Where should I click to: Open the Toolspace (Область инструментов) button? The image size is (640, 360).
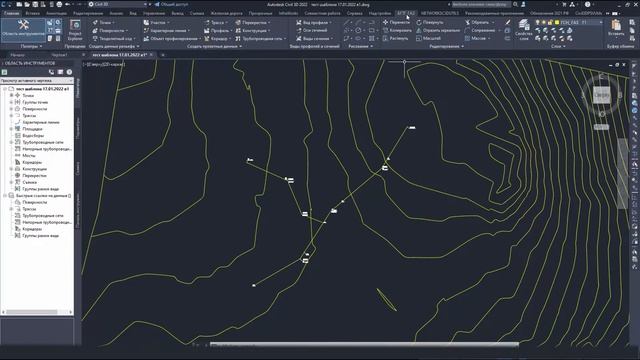23,30
